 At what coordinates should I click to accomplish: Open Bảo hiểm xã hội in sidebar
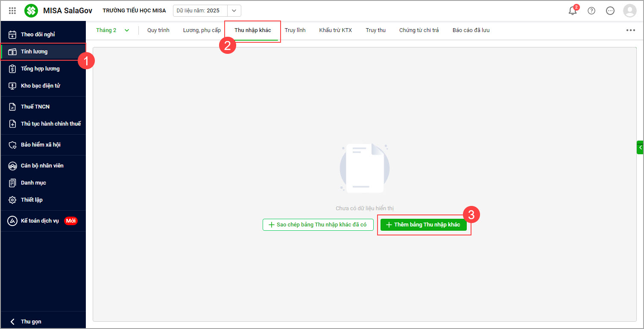tap(43, 145)
